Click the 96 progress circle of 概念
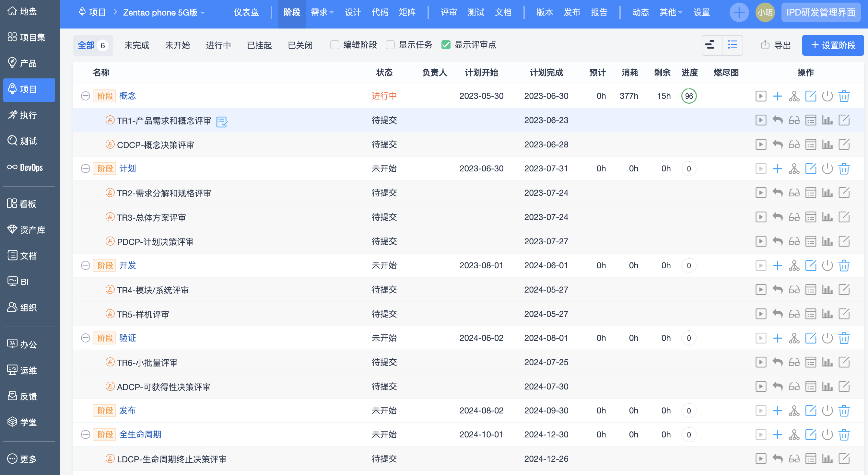 [689, 96]
